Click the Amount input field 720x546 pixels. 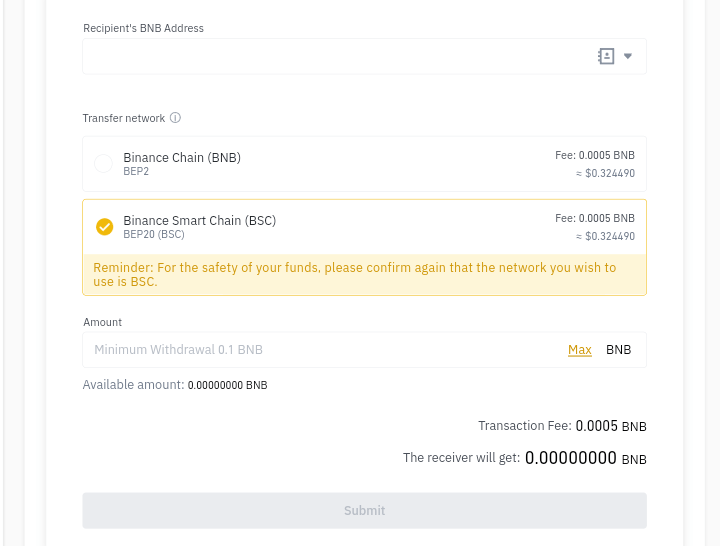[x=364, y=350]
